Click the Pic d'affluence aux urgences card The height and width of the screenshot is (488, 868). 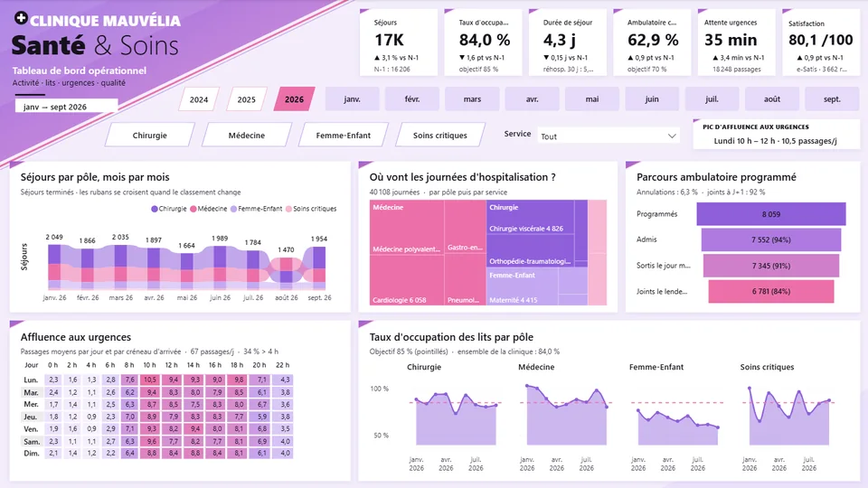776,134
